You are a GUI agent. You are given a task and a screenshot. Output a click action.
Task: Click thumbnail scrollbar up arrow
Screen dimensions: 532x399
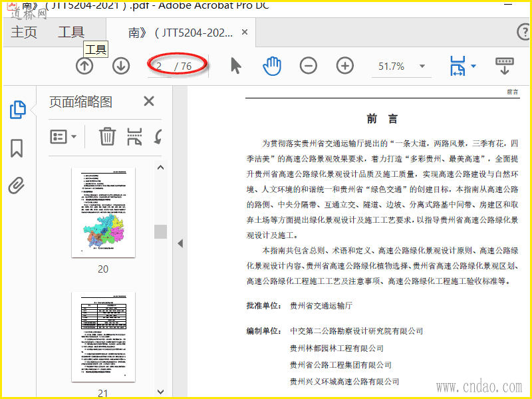[161, 168]
